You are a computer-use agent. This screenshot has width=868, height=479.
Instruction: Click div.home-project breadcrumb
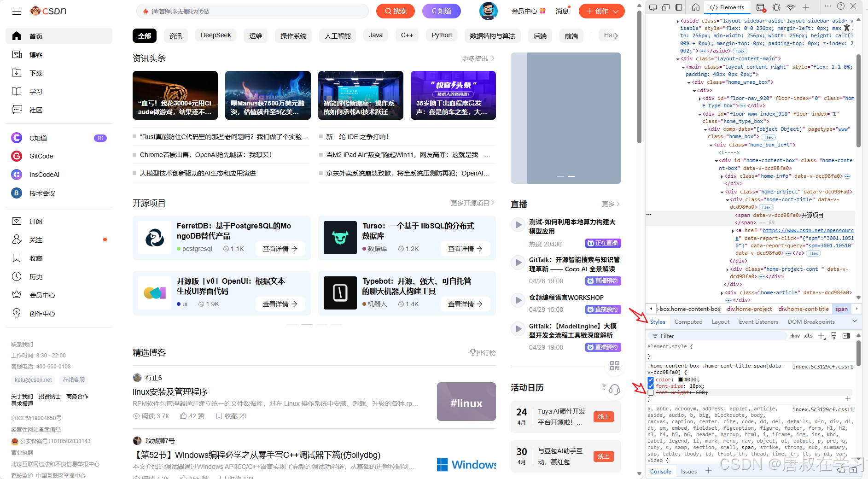click(x=749, y=309)
